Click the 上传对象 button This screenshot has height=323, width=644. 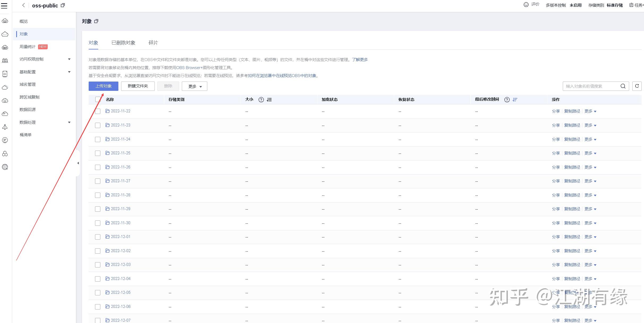click(103, 86)
